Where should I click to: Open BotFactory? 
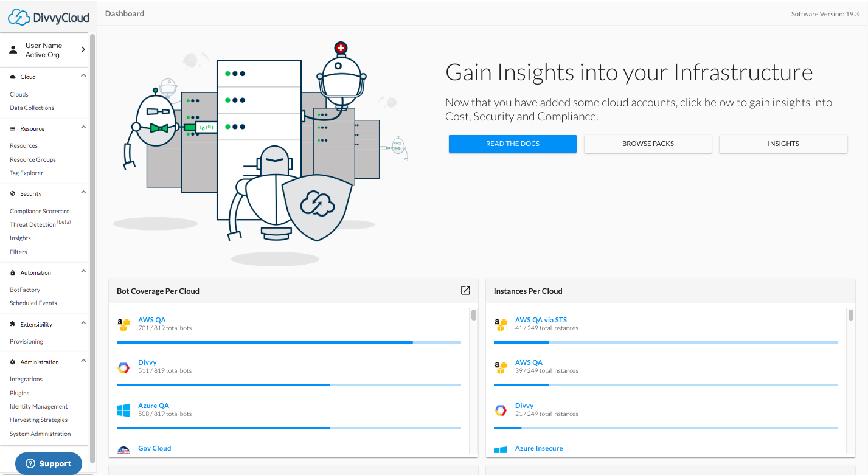point(25,290)
